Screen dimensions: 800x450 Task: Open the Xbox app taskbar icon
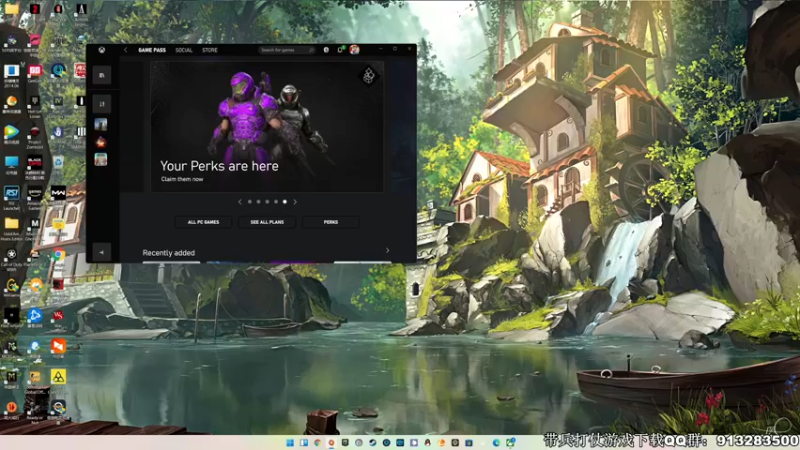[510, 442]
